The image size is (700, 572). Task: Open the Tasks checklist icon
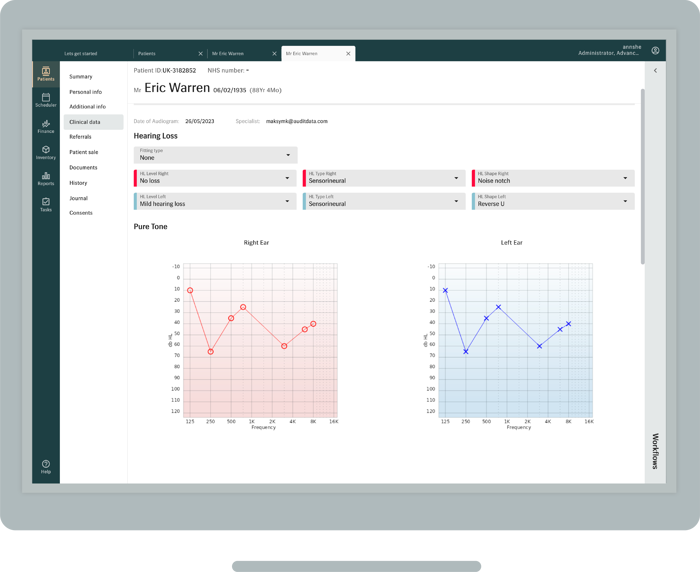(46, 204)
